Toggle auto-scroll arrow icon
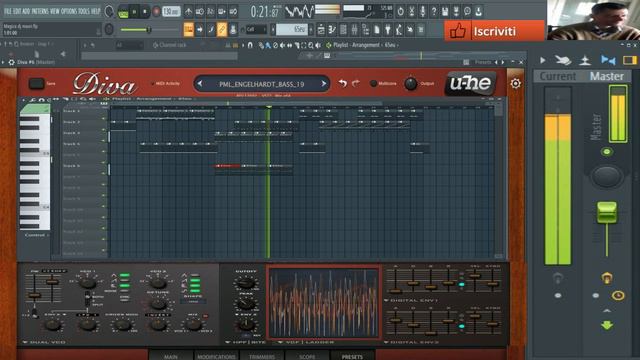 coord(200,29)
